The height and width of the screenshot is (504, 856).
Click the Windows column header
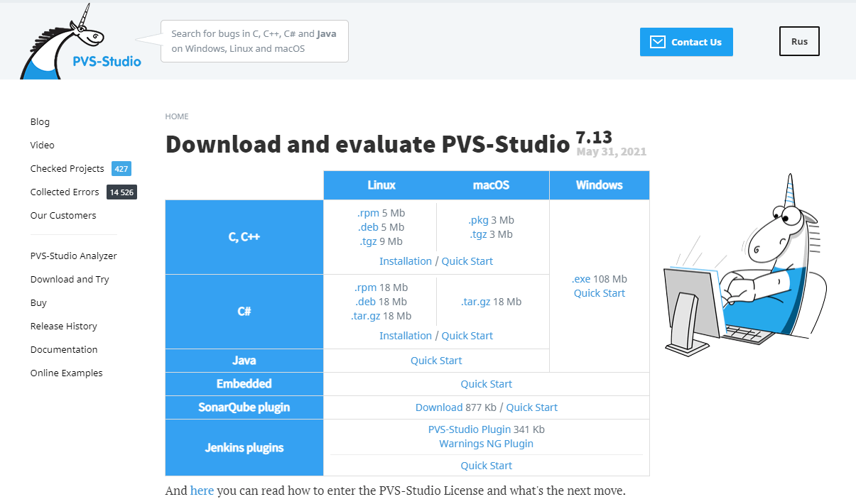point(600,185)
